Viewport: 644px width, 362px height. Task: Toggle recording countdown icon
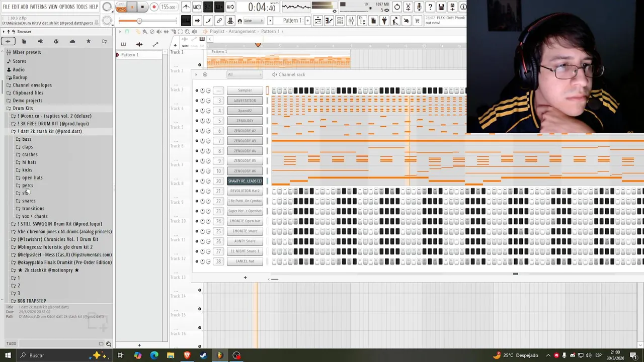pyautogui.click(x=208, y=7)
